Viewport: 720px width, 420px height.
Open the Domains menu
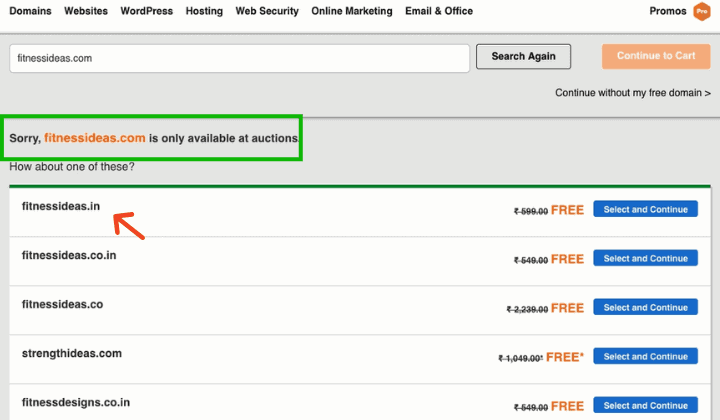coord(32,11)
